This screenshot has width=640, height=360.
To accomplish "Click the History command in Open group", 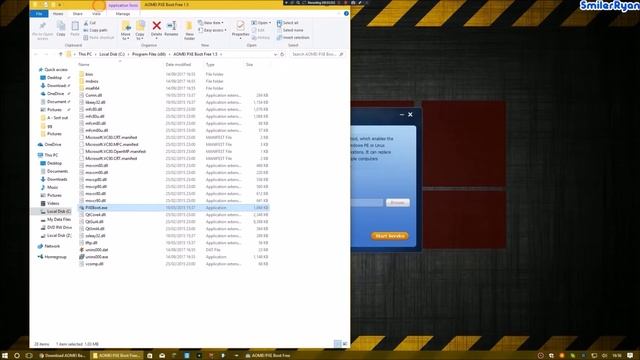I will 261,38.
